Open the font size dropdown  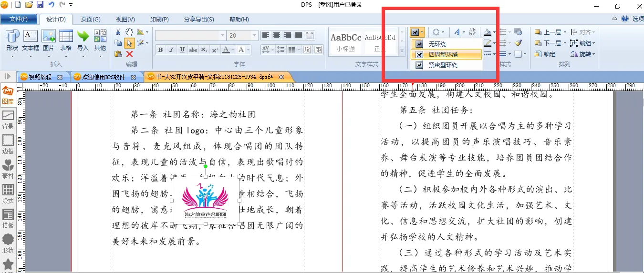(255, 36)
